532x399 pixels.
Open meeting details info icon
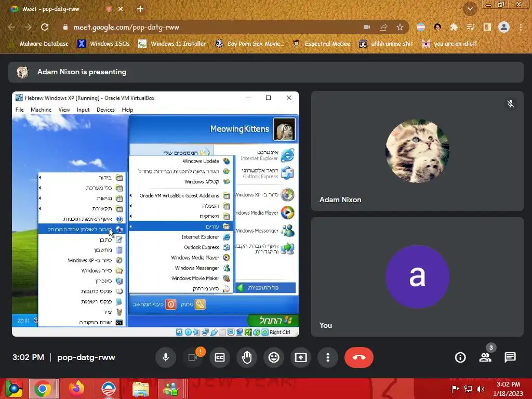(x=460, y=357)
